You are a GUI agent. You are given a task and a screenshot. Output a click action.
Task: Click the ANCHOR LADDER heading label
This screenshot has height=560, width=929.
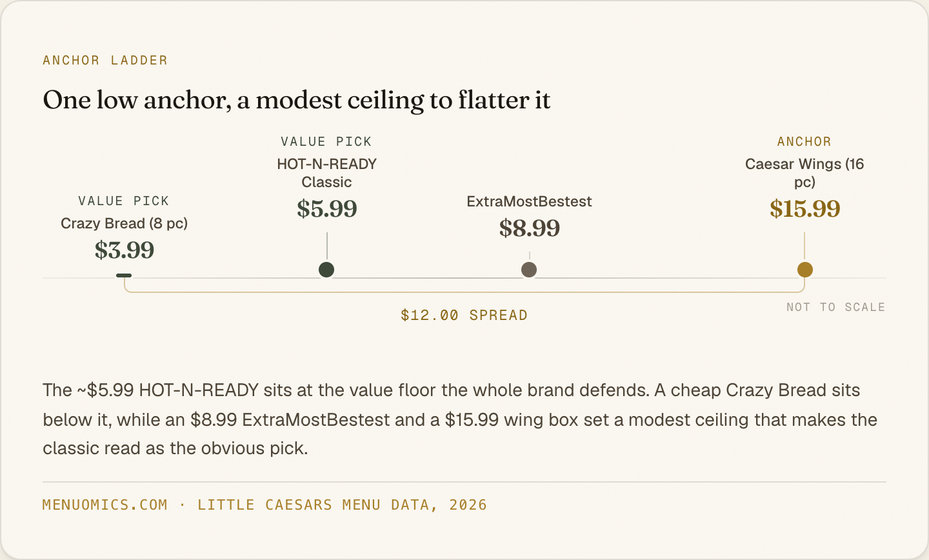pyautogui.click(x=105, y=60)
